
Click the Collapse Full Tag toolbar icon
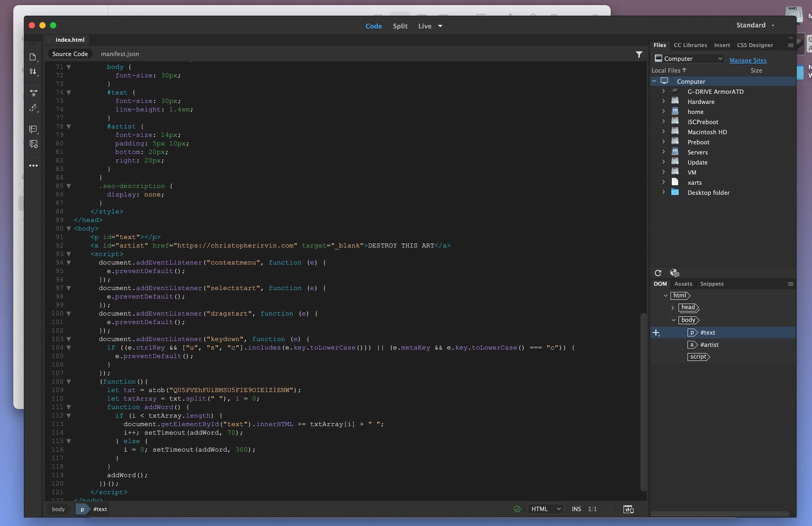[x=33, y=93]
